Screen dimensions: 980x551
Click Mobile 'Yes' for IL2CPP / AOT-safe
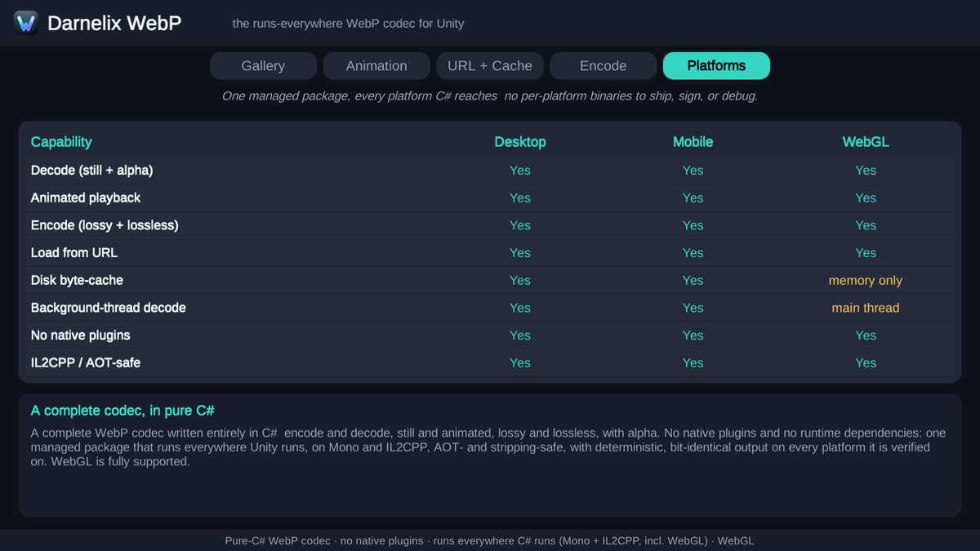(x=693, y=362)
